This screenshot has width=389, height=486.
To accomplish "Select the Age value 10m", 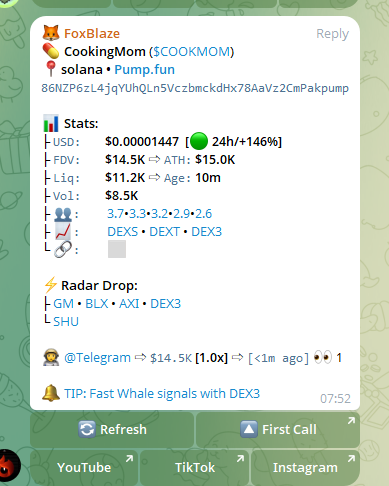I will [208, 178].
